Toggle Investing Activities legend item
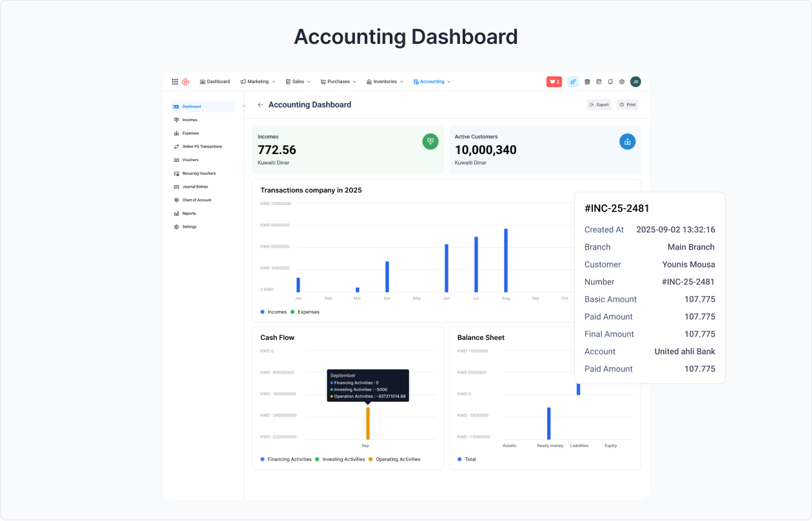 [340, 460]
